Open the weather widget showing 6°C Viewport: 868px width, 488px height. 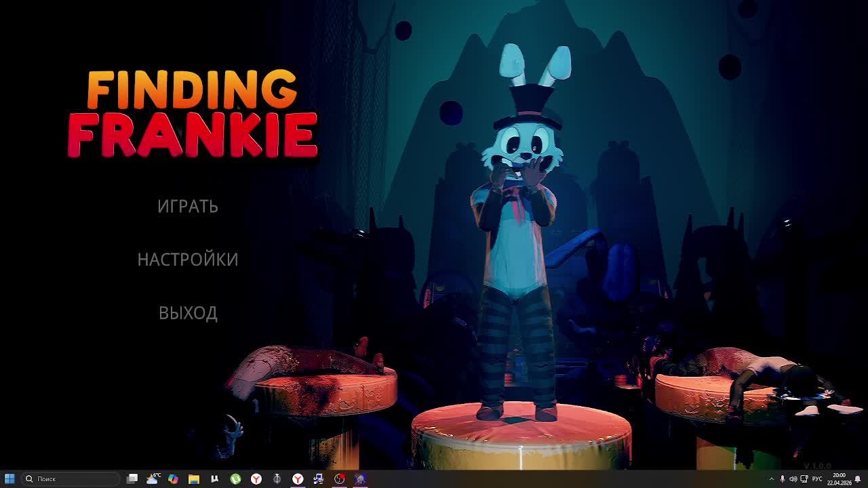click(153, 479)
